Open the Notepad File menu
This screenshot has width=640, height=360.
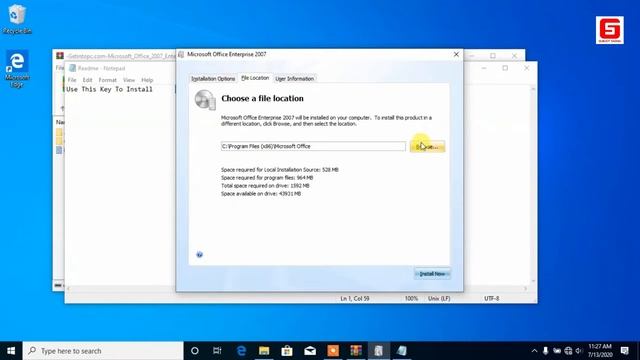click(72, 80)
